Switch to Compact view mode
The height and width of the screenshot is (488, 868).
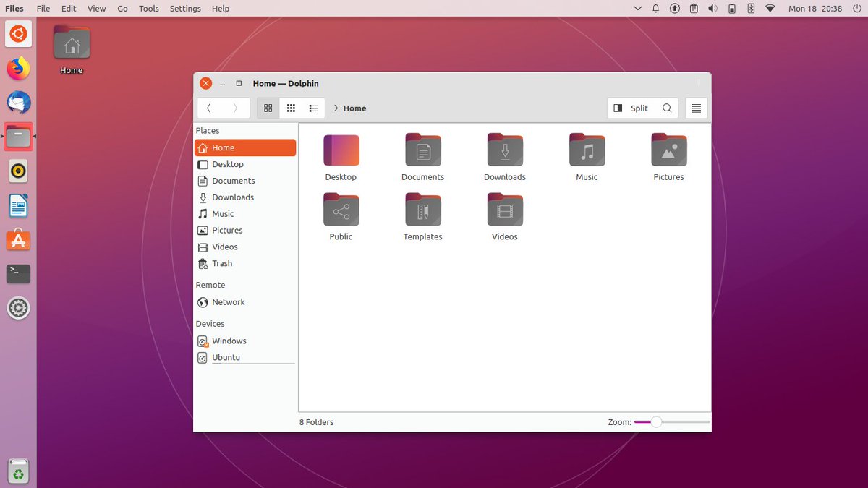point(291,108)
